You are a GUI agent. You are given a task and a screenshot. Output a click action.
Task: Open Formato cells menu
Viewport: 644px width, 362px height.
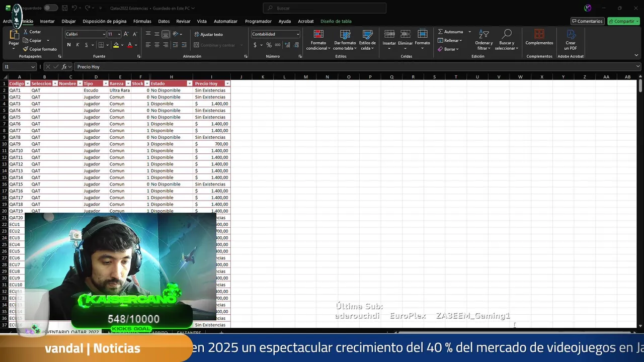tap(422, 40)
